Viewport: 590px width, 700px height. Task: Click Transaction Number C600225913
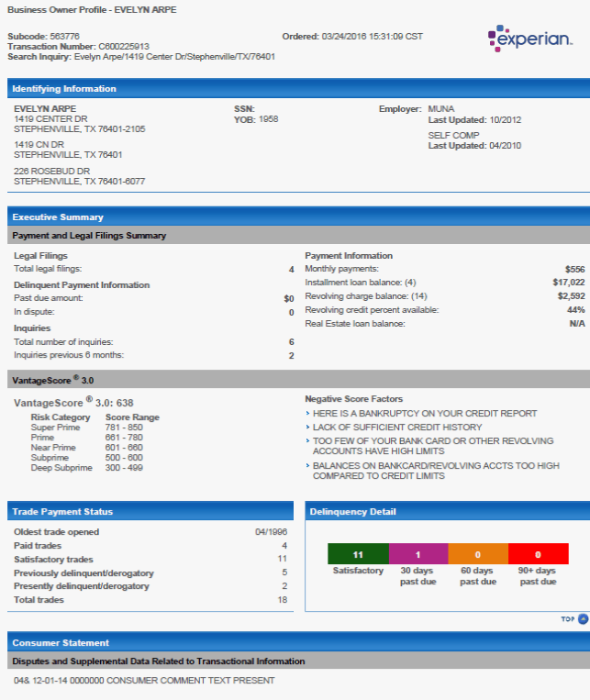pyautogui.click(x=124, y=47)
